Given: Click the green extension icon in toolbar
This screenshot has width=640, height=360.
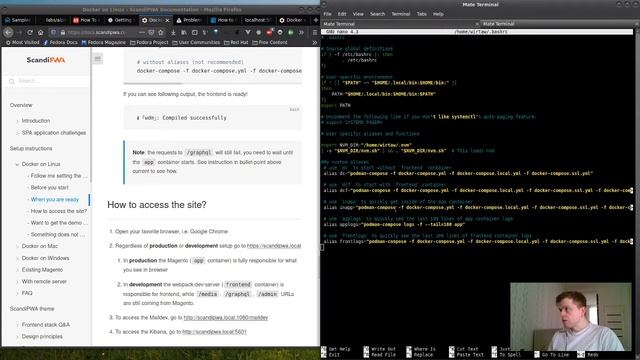Looking at the screenshot, I should [x=291, y=32].
